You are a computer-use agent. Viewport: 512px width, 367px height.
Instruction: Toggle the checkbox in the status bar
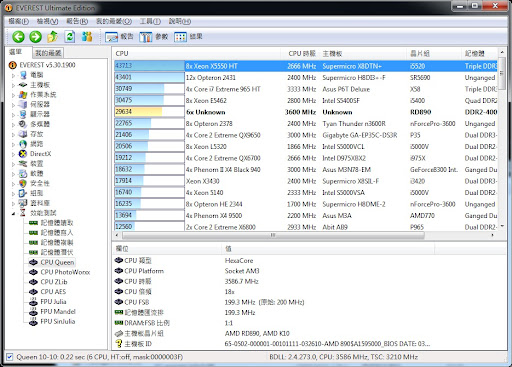[x=10, y=357]
